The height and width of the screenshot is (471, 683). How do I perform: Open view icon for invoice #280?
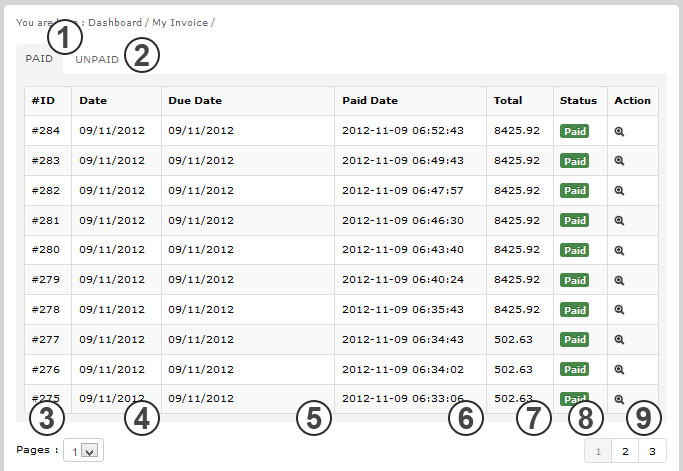coord(619,250)
